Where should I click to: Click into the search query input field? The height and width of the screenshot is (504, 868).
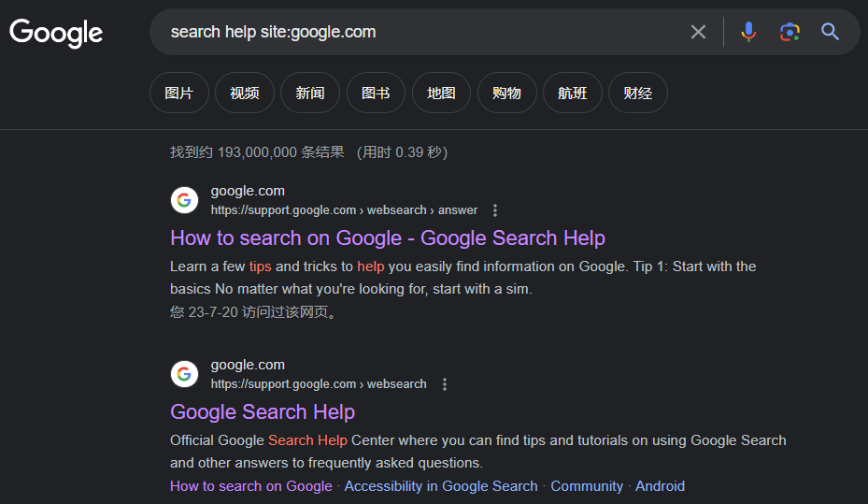420,32
